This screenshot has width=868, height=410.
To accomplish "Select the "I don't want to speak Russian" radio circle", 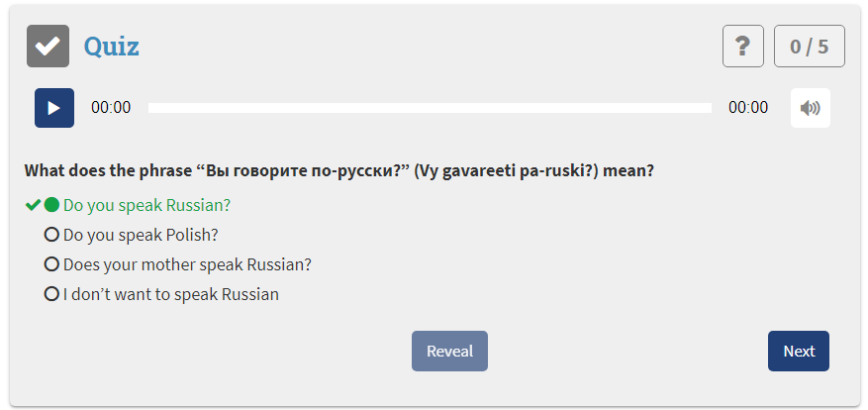I will pyautogui.click(x=51, y=294).
